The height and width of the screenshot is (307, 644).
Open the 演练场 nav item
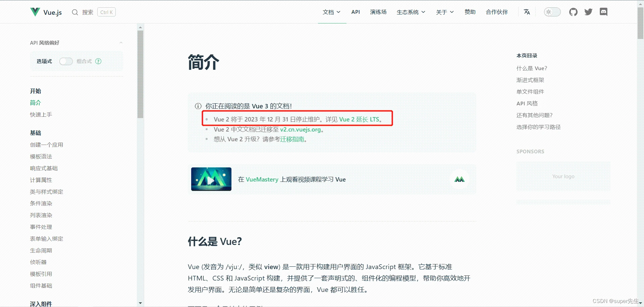tap(378, 12)
